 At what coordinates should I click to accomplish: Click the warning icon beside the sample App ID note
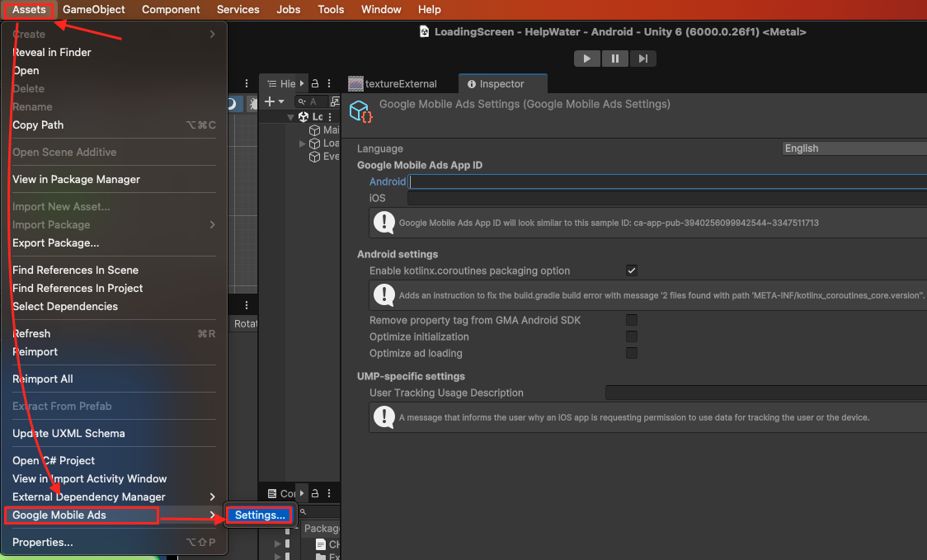coord(384,223)
